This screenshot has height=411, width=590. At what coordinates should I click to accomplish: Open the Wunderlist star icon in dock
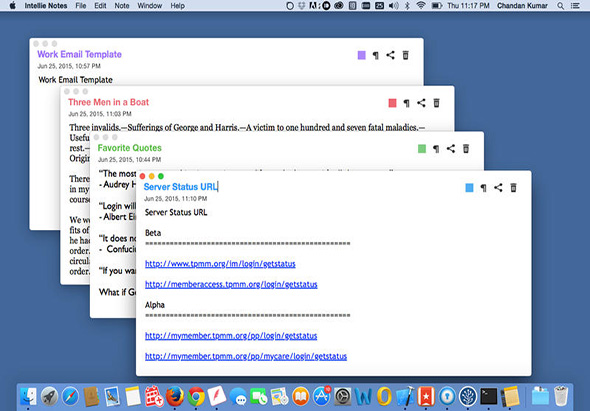[x=426, y=396]
